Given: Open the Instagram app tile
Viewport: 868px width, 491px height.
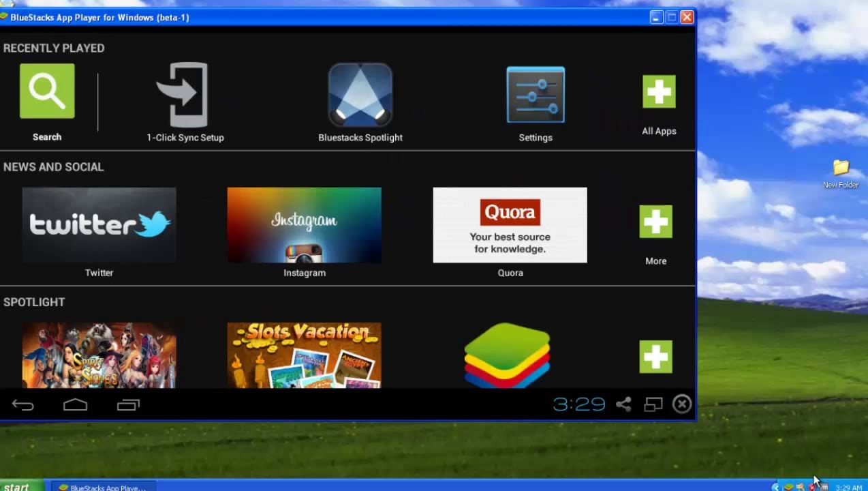Looking at the screenshot, I should click(x=304, y=225).
